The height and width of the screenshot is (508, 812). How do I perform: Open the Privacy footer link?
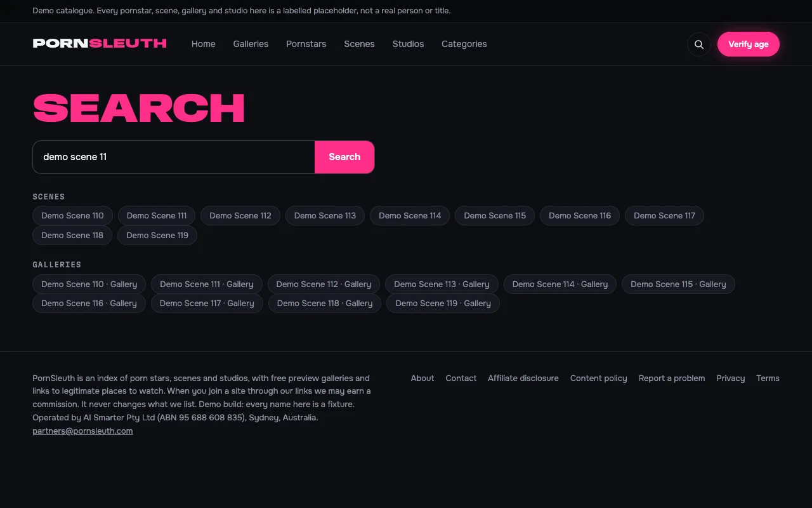(x=731, y=378)
